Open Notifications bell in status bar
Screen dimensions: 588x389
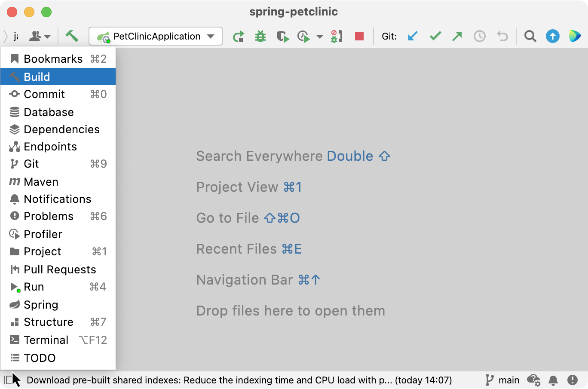pos(553,380)
